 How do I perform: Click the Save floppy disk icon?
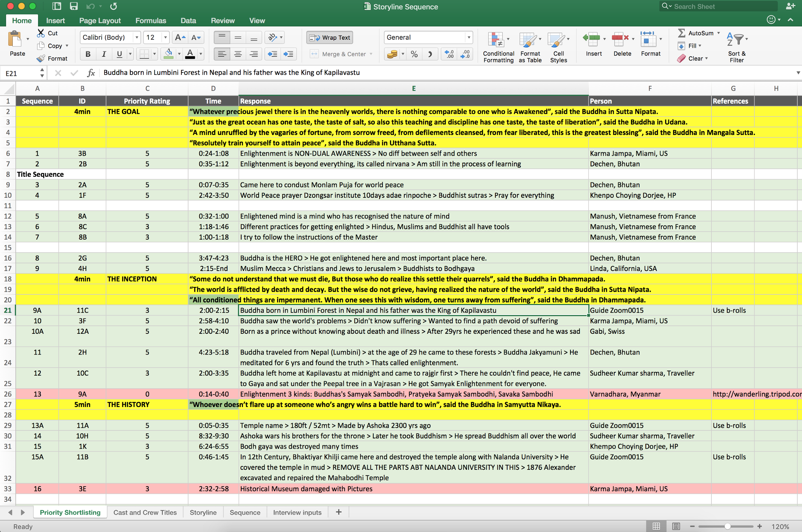(74, 6)
